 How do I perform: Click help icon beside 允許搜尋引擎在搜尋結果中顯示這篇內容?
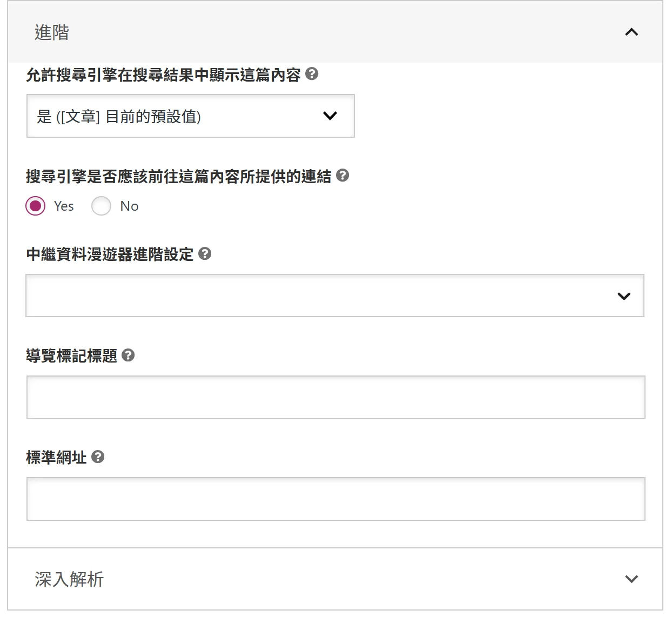point(312,74)
